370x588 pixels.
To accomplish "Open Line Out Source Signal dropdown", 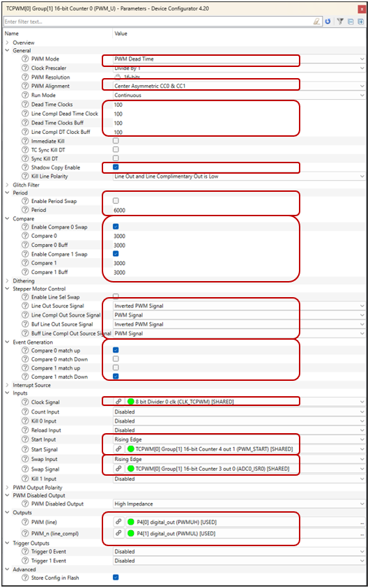I will point(239,306).
